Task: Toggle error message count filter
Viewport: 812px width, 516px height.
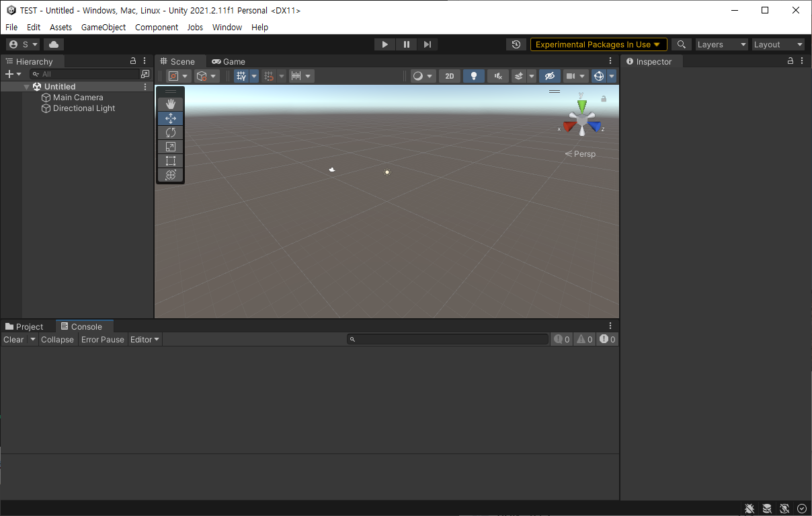Action: 608,339
